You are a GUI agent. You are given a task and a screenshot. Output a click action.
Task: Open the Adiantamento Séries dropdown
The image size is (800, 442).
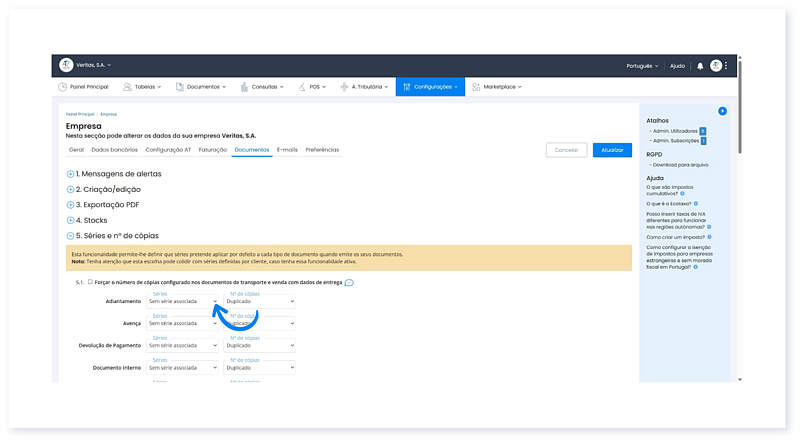pos(182,300)
